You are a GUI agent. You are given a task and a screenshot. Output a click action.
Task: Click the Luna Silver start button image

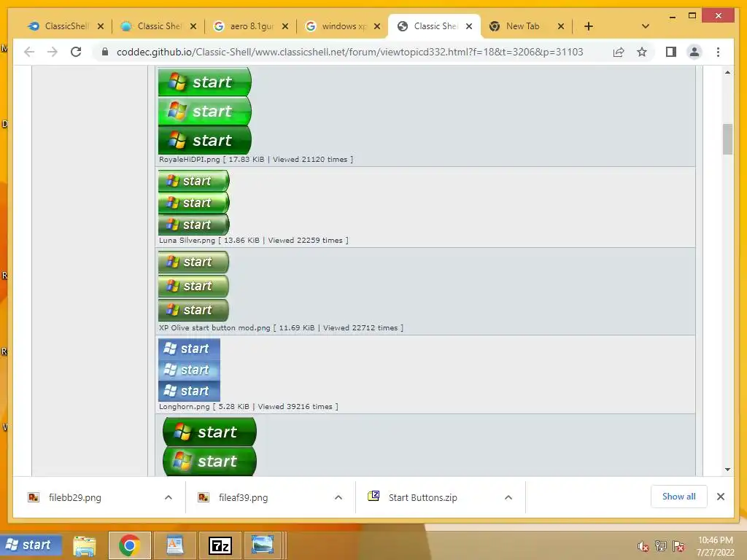194,203
